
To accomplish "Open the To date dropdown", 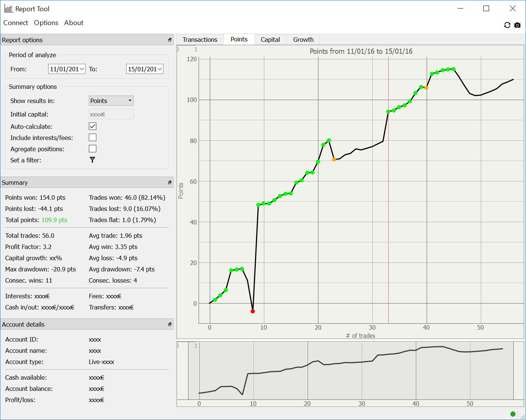I will pyautogui.click(x=160, y=69).
